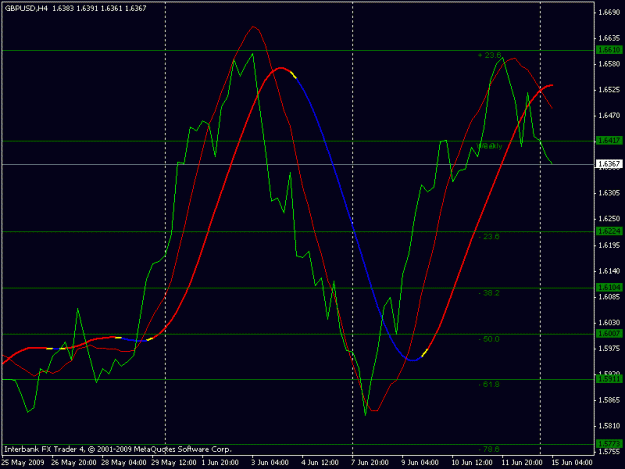The width and height of the screenshot is (625, 469).
Task: Click the 1.6580 price scale value
Action: [x=610, y=64]
